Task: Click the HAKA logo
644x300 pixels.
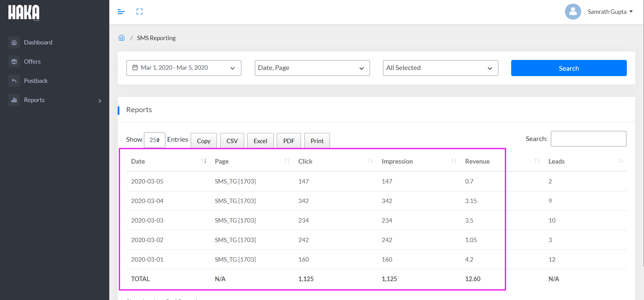Action: coord(24,12)
